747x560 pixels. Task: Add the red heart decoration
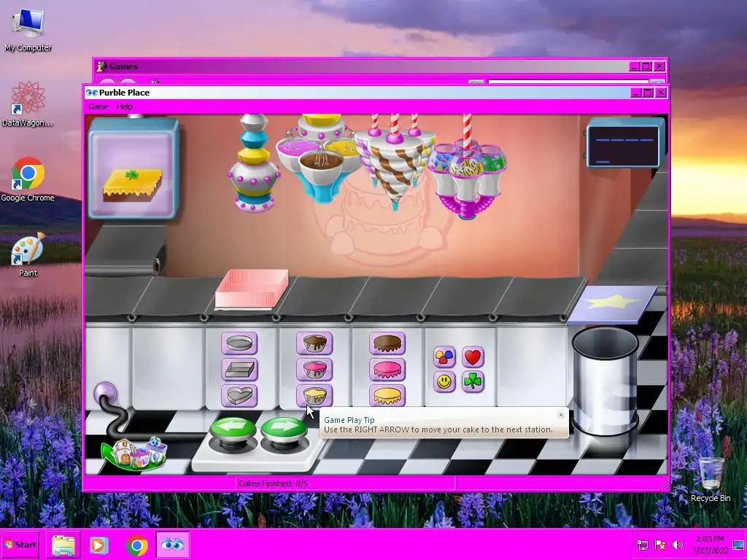click(473, 357)
